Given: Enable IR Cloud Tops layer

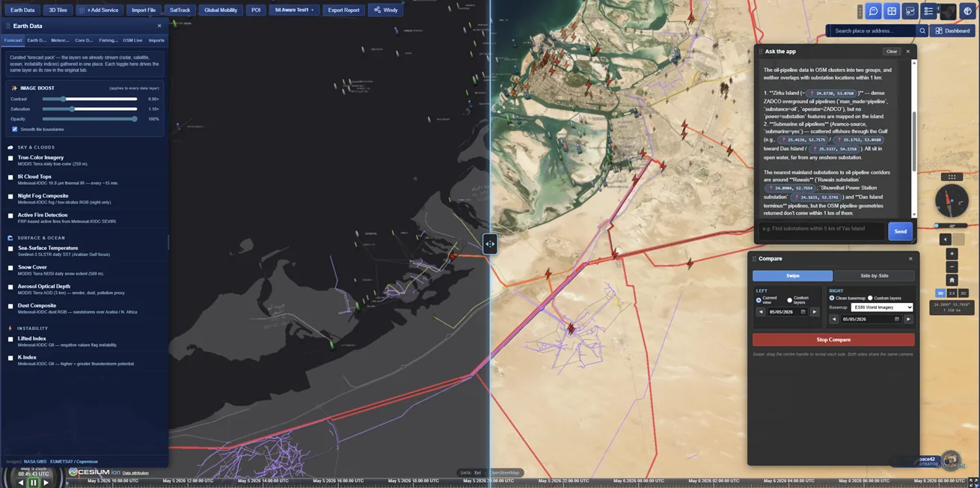Looking at the screenshot, I should click(x=10, y=177).
